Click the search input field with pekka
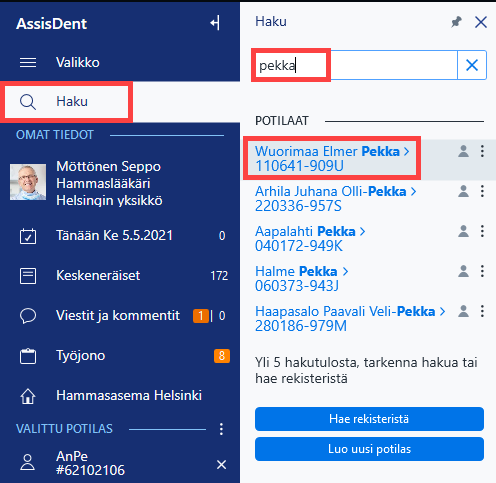The image size is (496, 483). [x=356, y=65]
